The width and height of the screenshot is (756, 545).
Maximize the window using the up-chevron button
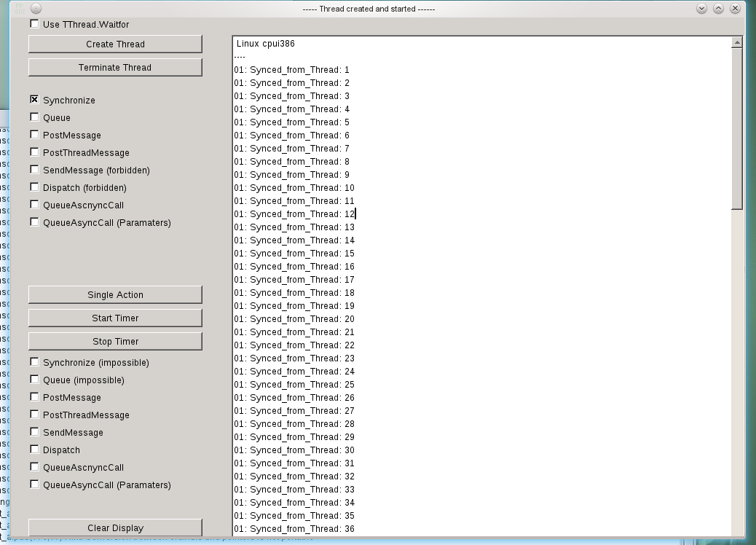pos(718,9)
